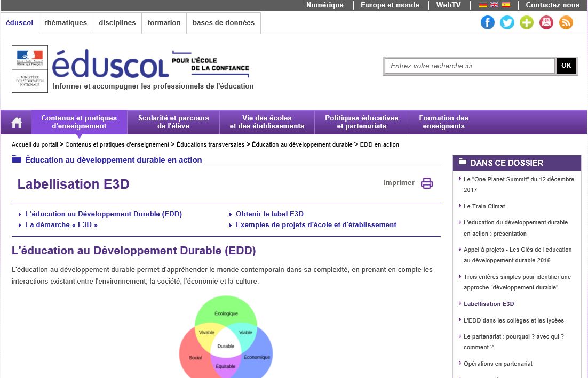
Task: Go to the home page via house icon
Action: (x=17, y=123)
